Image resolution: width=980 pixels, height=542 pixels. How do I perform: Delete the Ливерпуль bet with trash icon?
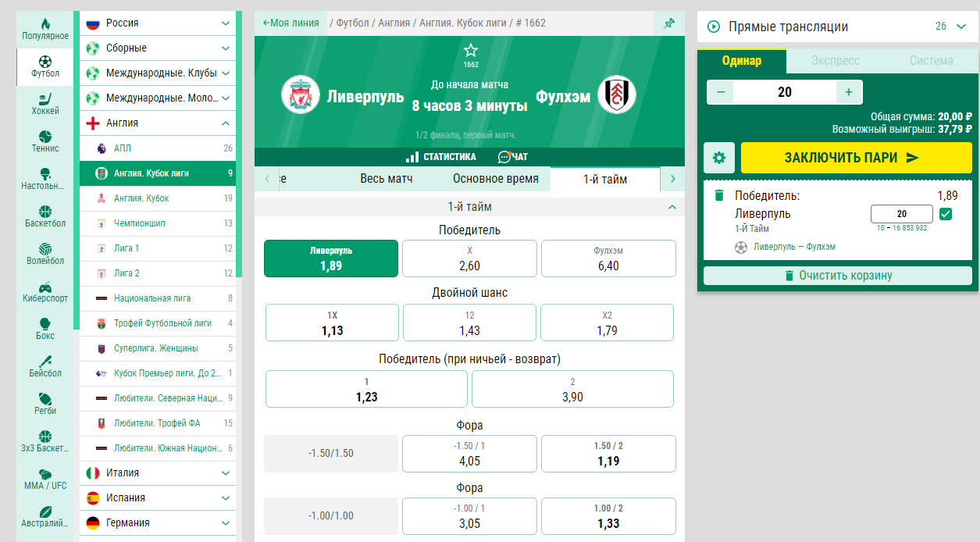[x=719, y=196]
